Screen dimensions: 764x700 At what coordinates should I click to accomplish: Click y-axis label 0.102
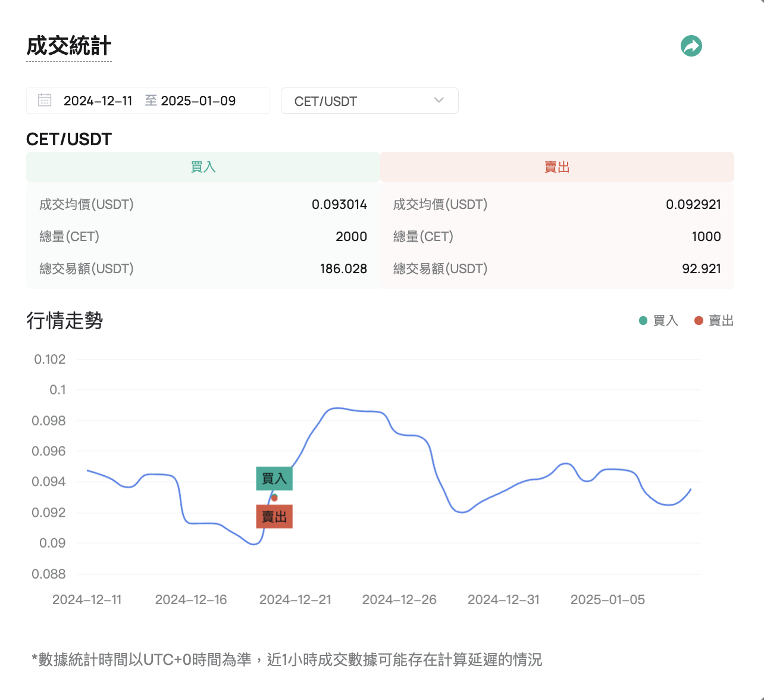click(50, 360)
